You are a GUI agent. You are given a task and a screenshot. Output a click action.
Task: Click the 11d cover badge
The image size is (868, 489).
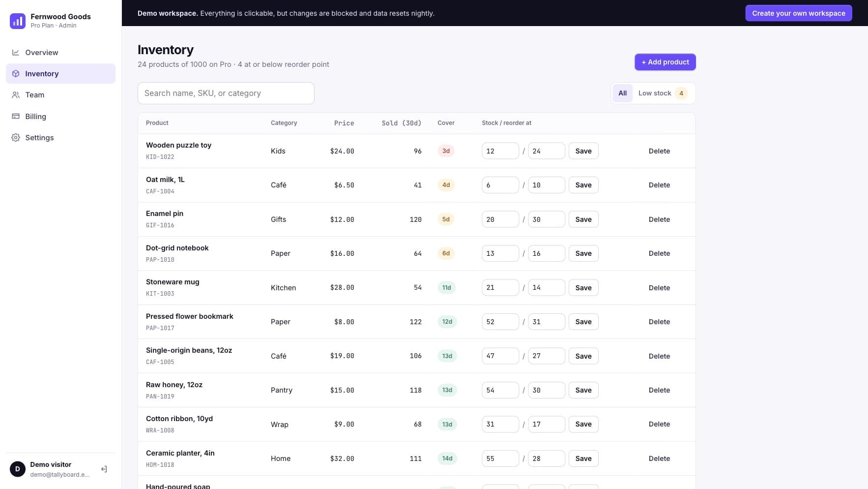[x=446, y=288]
